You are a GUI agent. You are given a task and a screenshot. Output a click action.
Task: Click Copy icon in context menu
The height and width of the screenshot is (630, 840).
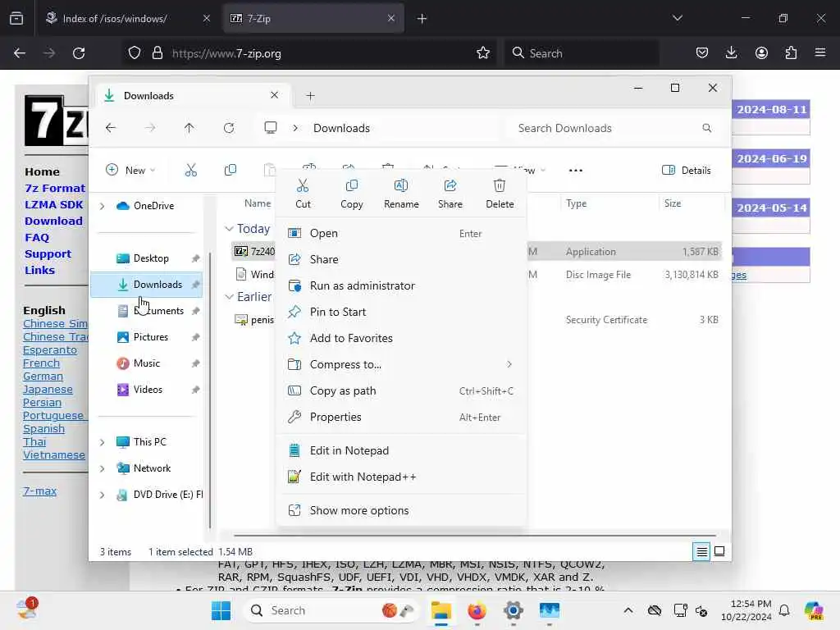tap(351, 186)
